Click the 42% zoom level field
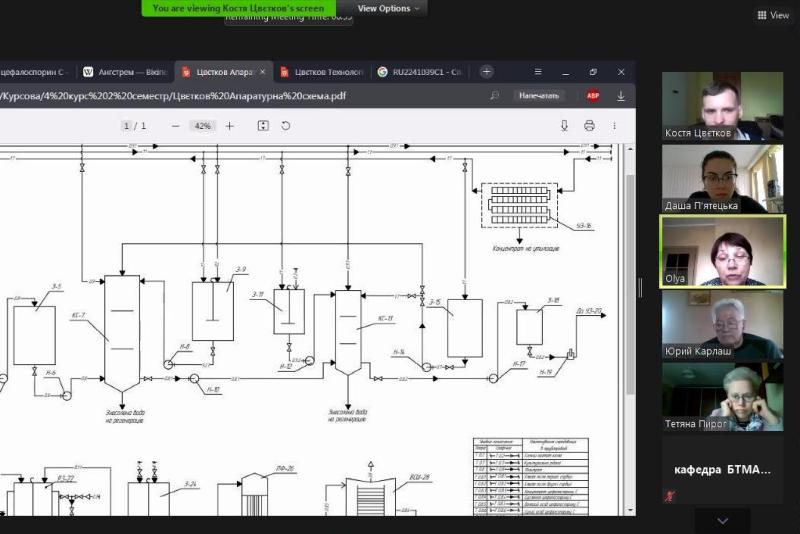 [203, 126]
